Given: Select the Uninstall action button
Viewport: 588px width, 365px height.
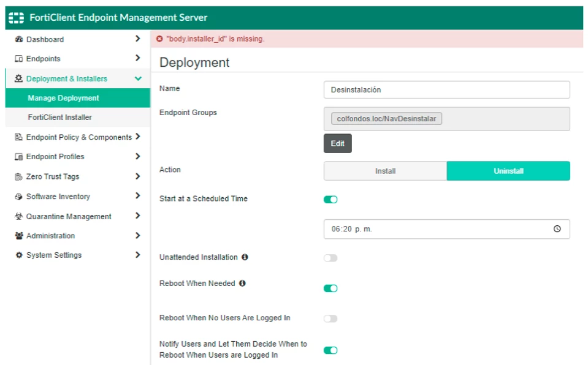Looking at the screenshot, I should pyautogui.click(x=508, y=171).
